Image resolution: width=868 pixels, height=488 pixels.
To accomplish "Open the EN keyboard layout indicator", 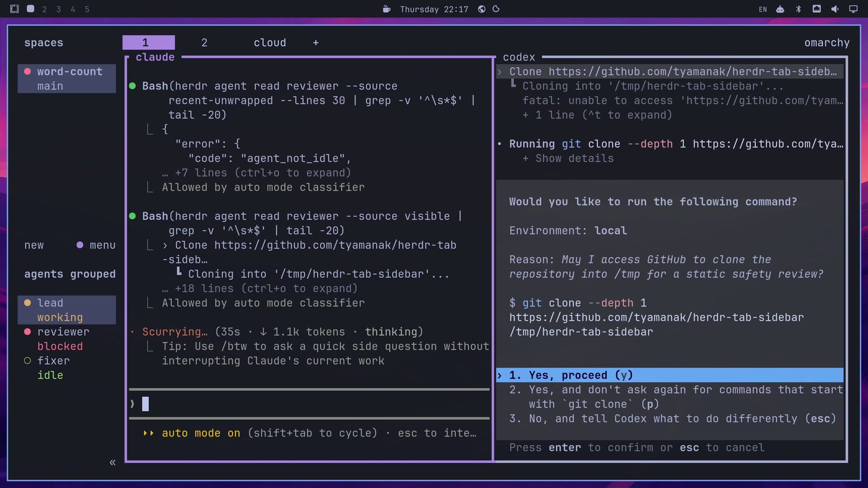I will click(x=763, y=9).
